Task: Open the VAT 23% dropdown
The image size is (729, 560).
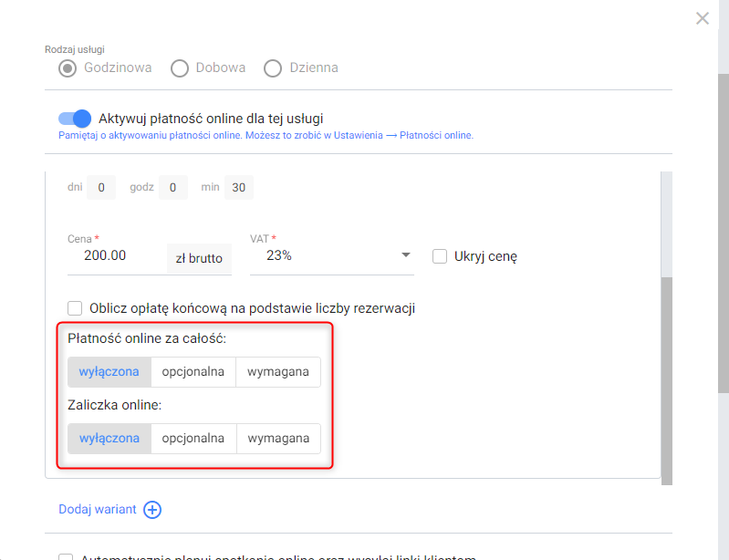Action: [331, 255]
